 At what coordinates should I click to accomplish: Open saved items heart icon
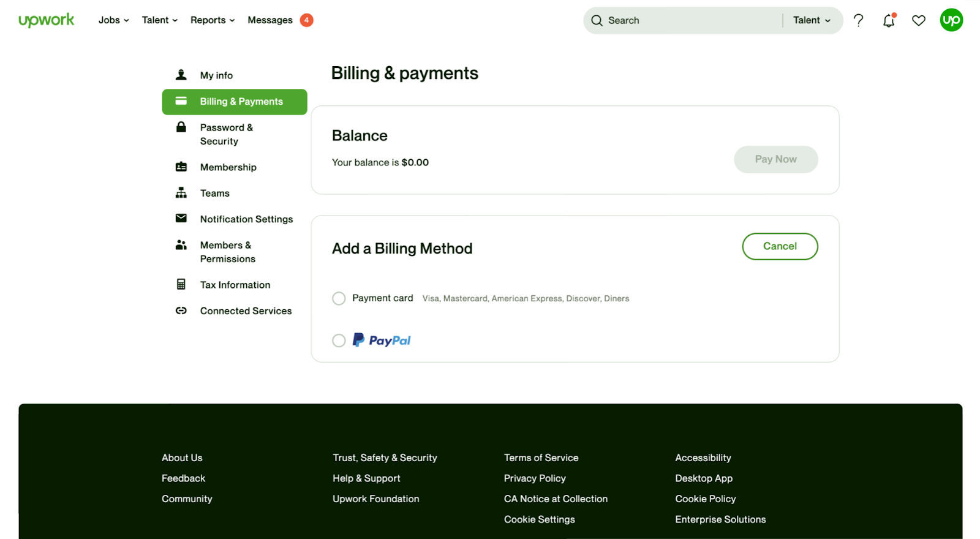[x=919, y=21]
